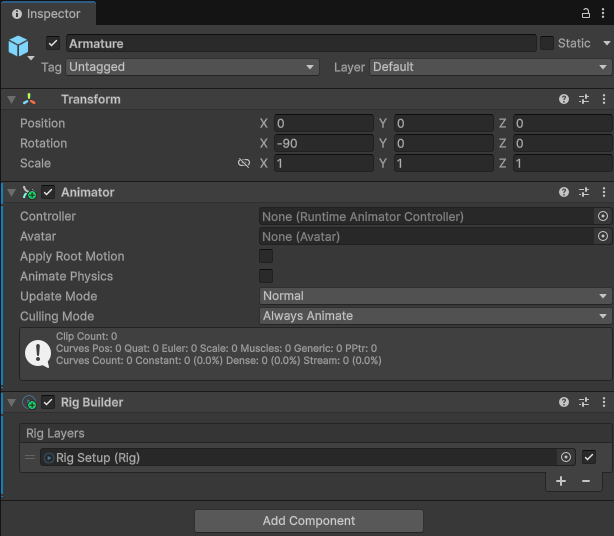The width and height of the screenshot is (614, 536).
Task: Open Culling Mode dropdown set to Always Animate
Action: coord(435,316)
